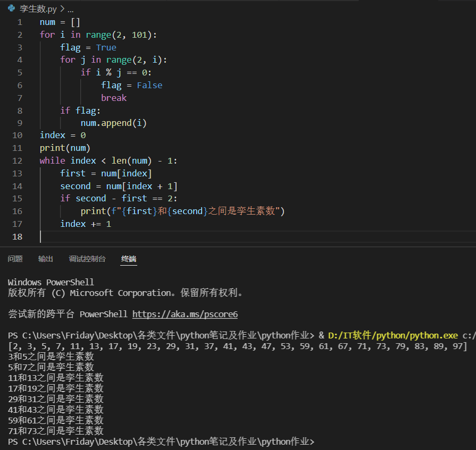Click the num variable on line 1

47,22
